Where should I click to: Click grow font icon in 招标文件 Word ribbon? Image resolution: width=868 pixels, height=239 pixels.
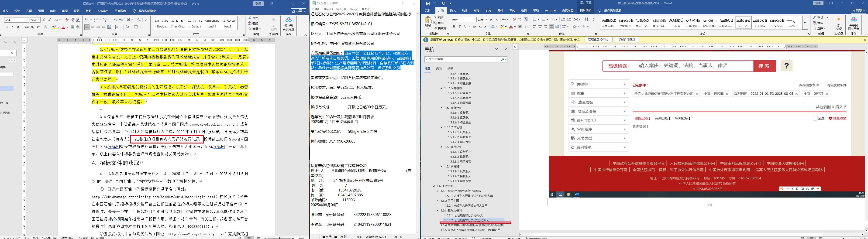click(x=44, y=20)
